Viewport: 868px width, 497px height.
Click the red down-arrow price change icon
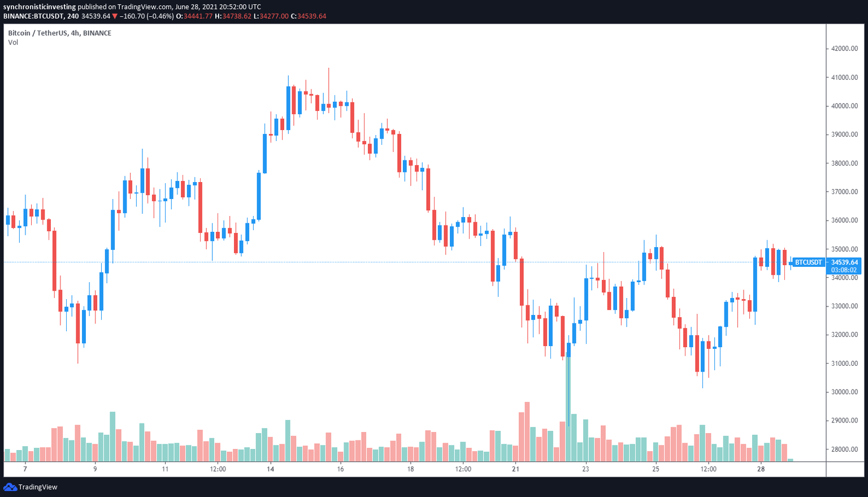click(115, 16)
